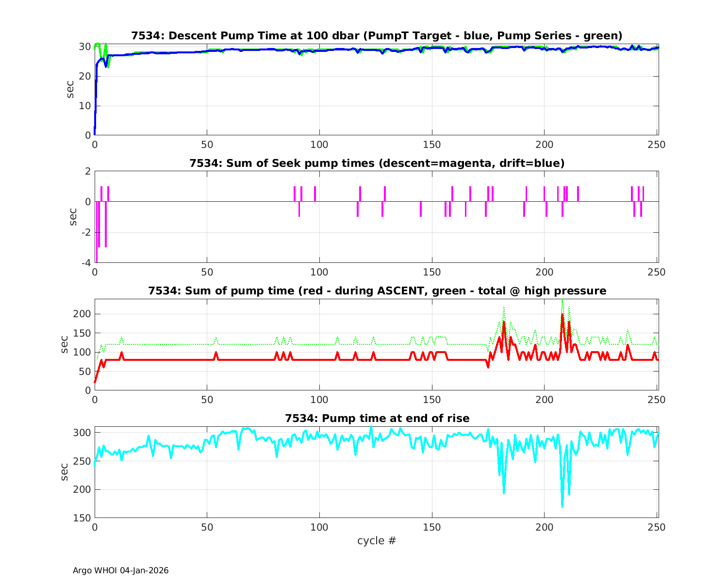Click the '50' x-axis tick under seek plot
Viewport: 728px width, 582px height.
click(x=207, y=272)
